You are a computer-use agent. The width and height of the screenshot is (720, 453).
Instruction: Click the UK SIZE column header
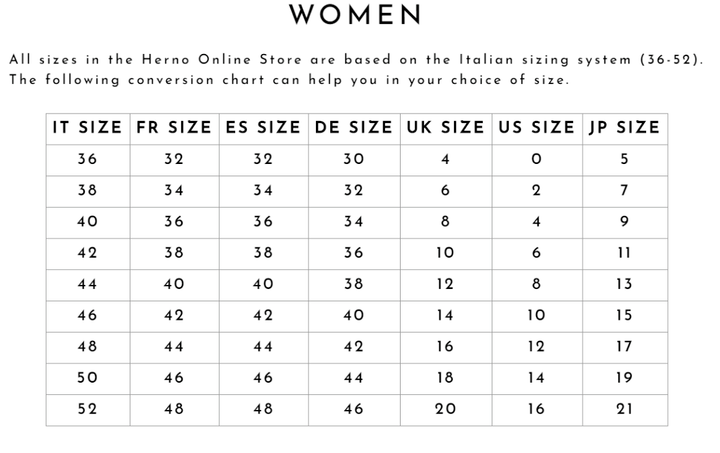tap(445, 127)
